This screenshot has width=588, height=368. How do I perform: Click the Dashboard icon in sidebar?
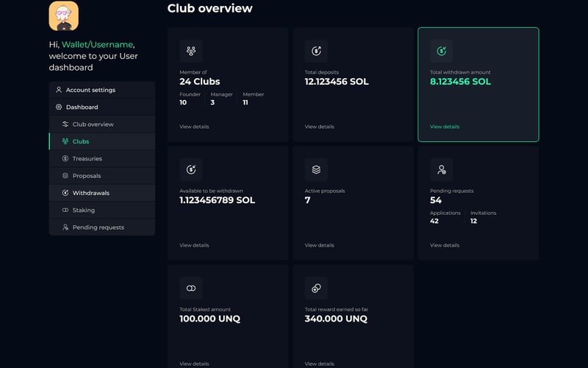coord(59,107)
